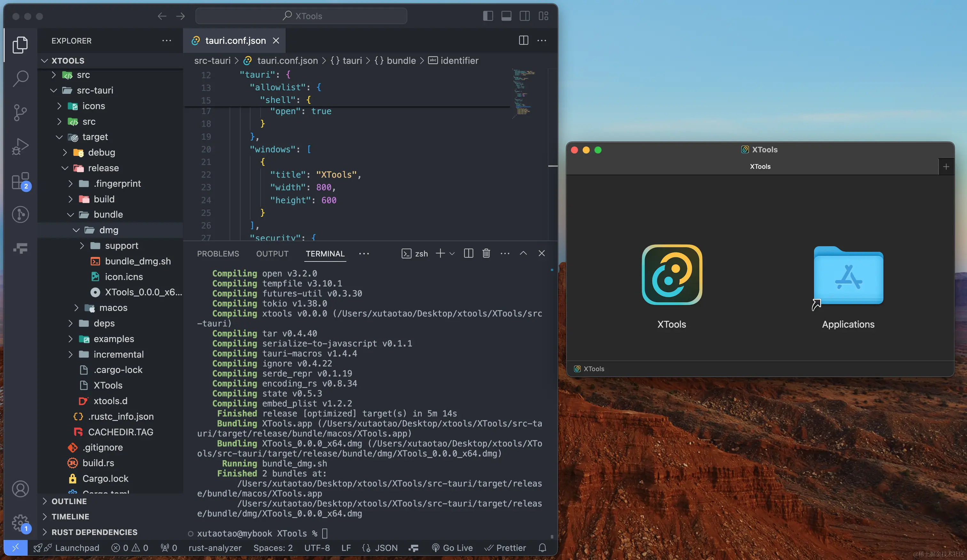Switch to the OUTPUT panel tab

[272, 253]
